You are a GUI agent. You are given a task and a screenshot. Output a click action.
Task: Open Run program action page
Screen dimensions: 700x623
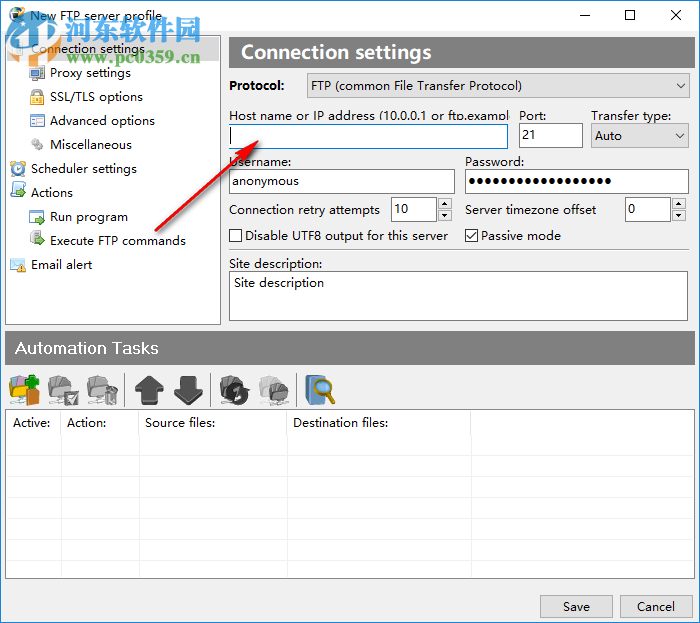click(x=89, y=217)
